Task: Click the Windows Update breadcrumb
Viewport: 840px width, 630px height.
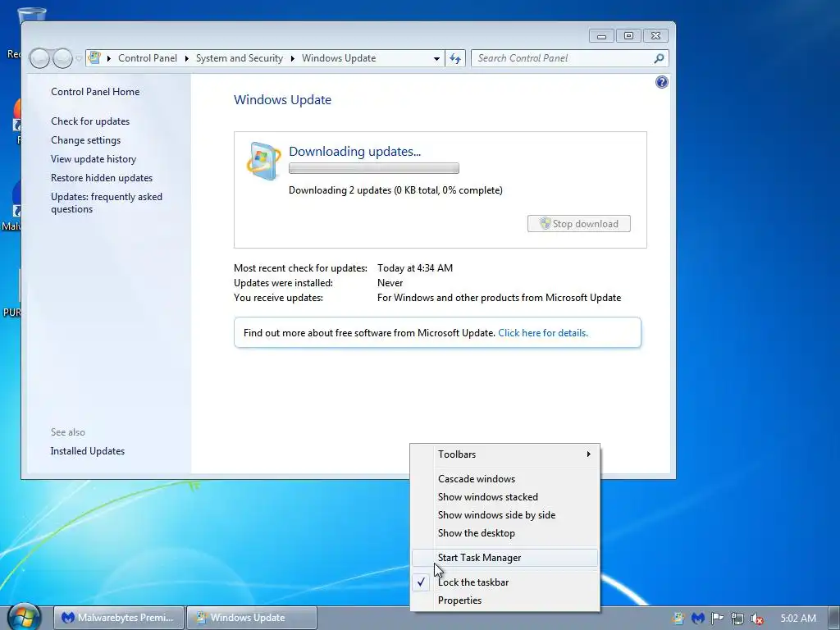Action: click(x=339, y=58)
